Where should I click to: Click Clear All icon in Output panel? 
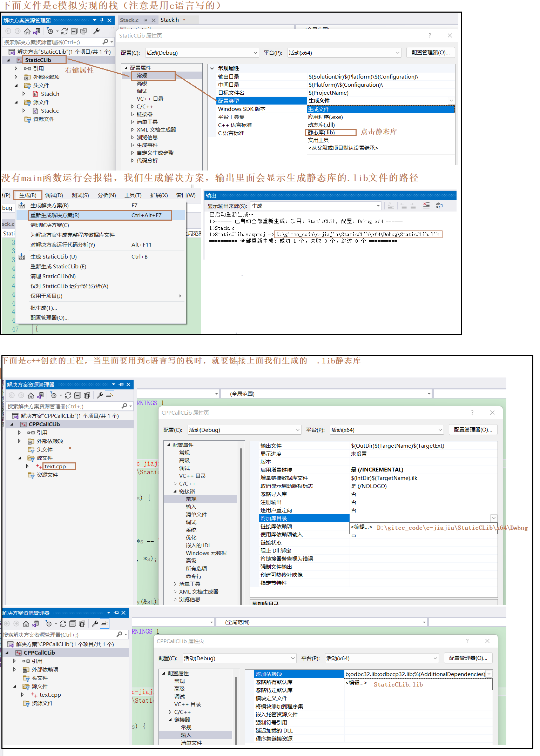[x=426, y=206]
